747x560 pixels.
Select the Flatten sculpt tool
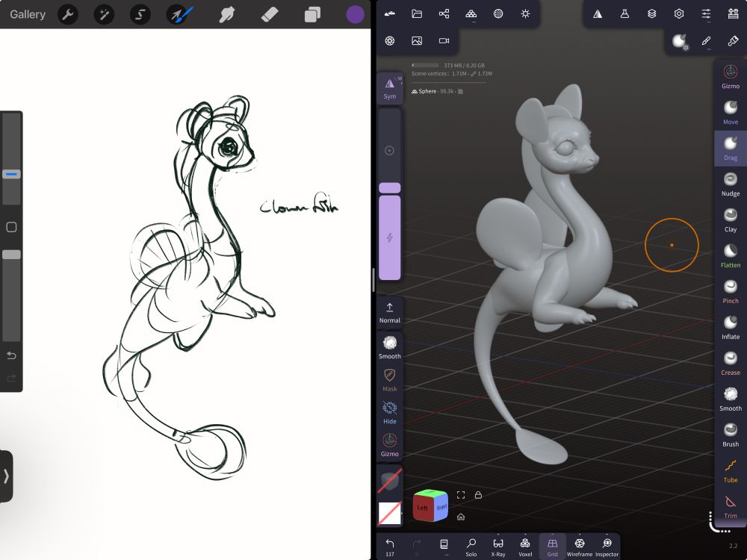[x=731, y=255]
